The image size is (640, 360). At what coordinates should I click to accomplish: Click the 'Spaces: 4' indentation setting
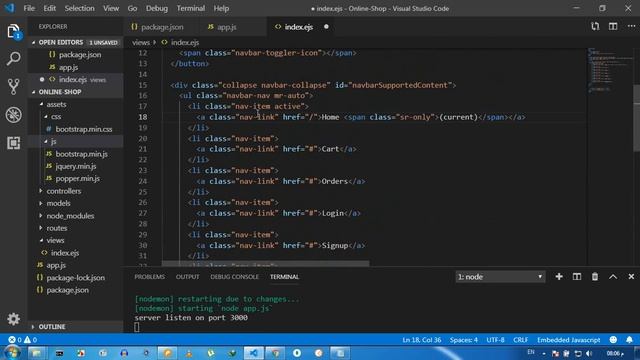(x=464, y=340)
